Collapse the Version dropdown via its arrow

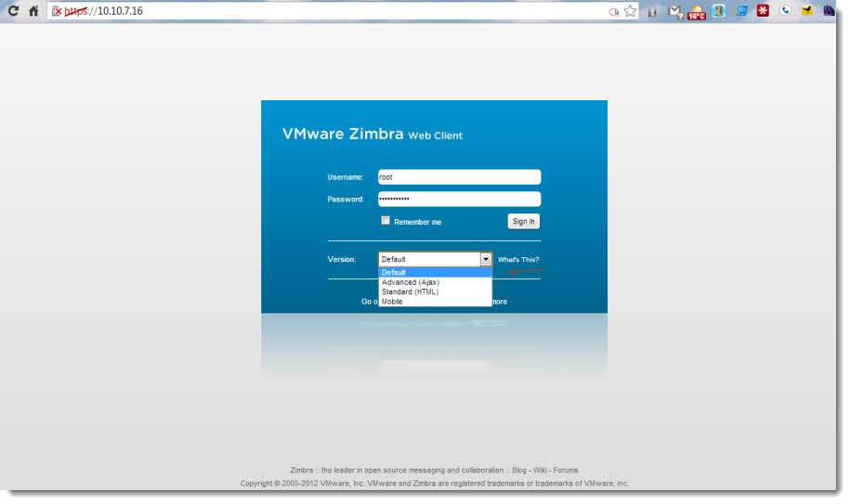click(486, 259)
